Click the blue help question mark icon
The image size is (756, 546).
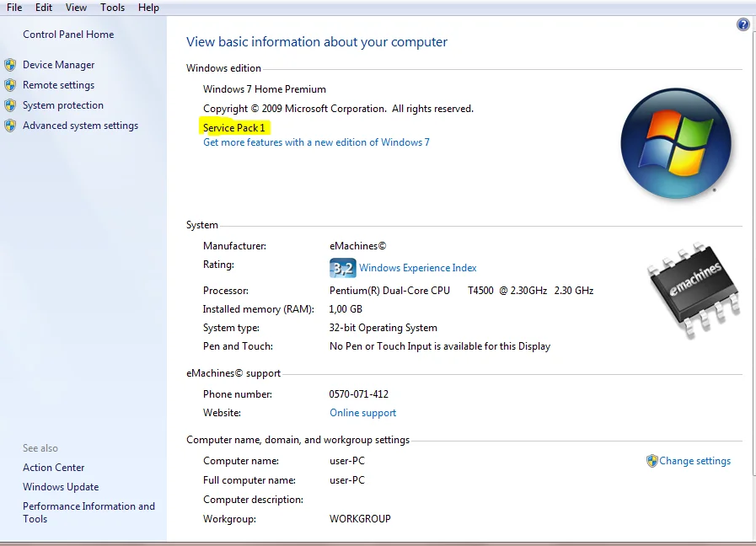(x=743, y=25)
